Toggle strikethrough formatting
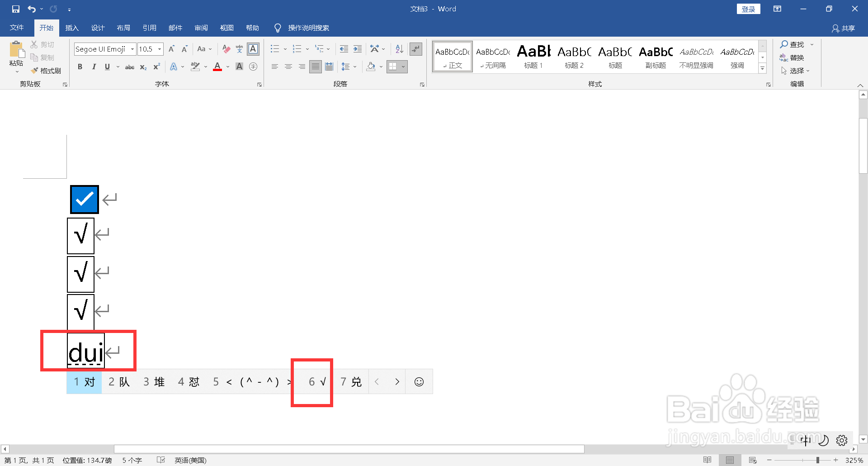The width and height of the screenshot is (868, 466). (x=130, y=67)
